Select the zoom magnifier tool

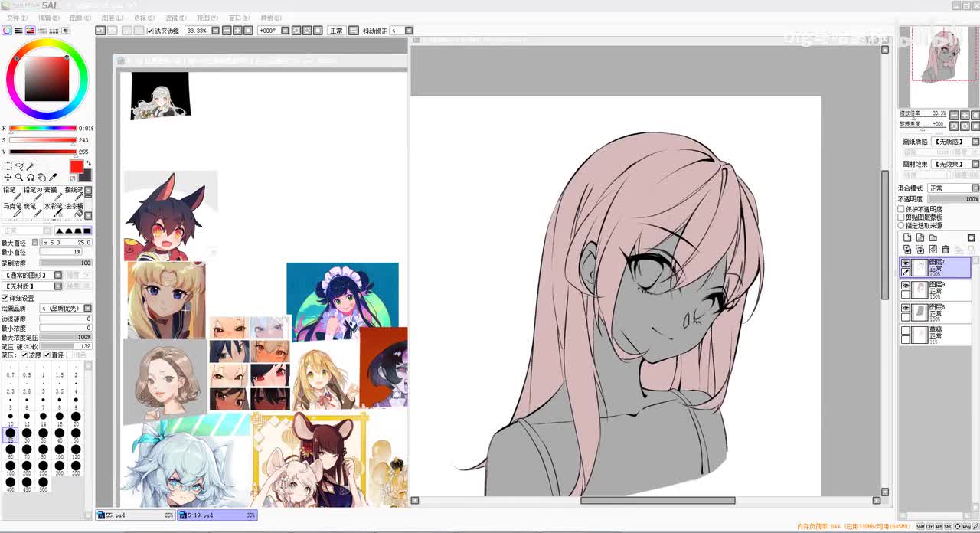[19, 177]
